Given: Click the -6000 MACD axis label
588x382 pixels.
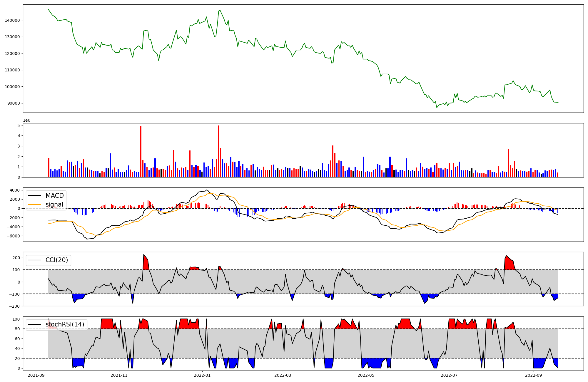Looking at the screenshot, I should 13,236.
